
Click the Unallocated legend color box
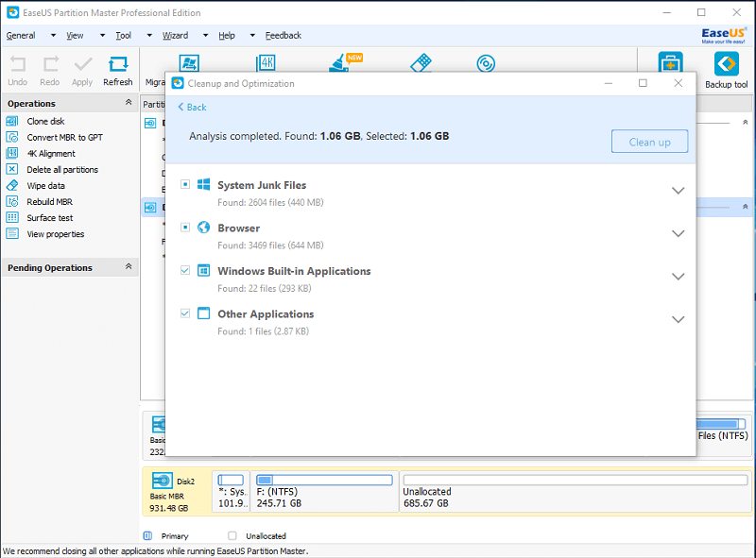pyautogui.click(x=232, y=536)
